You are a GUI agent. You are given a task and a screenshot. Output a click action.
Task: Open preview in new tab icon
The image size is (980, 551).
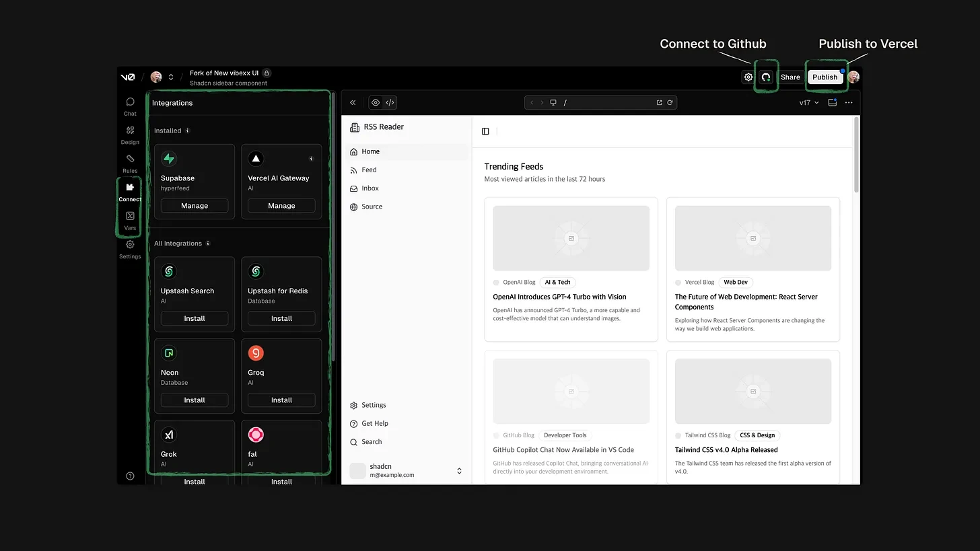click(x=659, y=103)
